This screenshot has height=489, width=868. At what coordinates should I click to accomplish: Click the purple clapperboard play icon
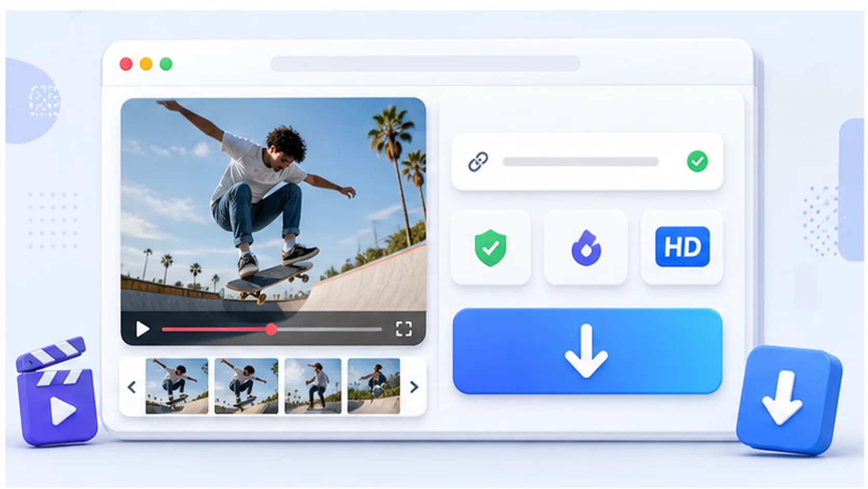point(56,392)
